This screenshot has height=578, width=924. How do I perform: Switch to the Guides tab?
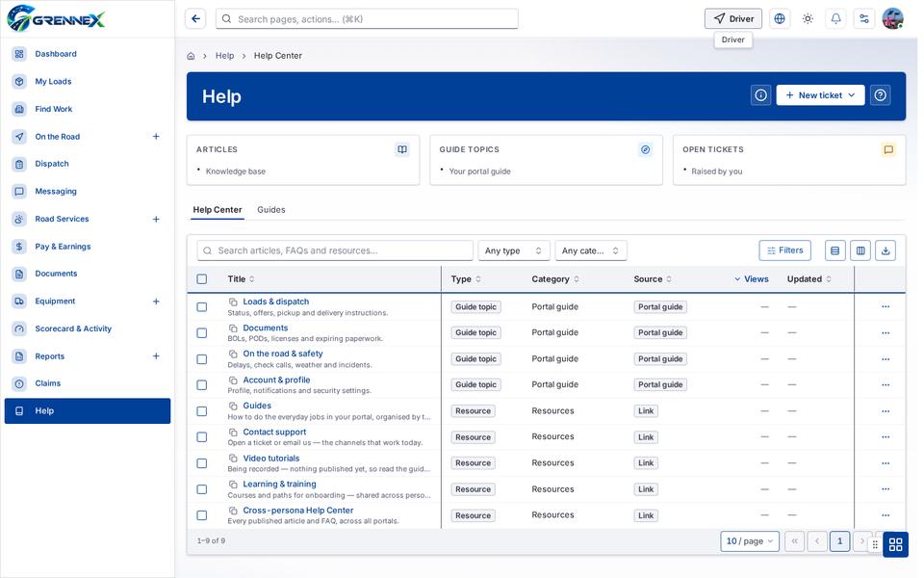(x=271, y=210)
